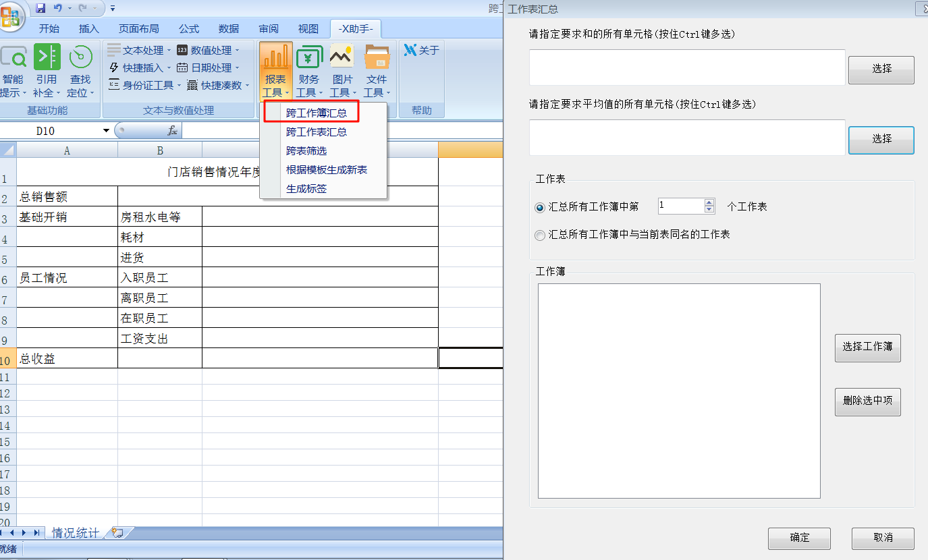
Task: Switch to the 页面布局 ribbon tab
Action: pyautogui.click(x=138, y=28)
